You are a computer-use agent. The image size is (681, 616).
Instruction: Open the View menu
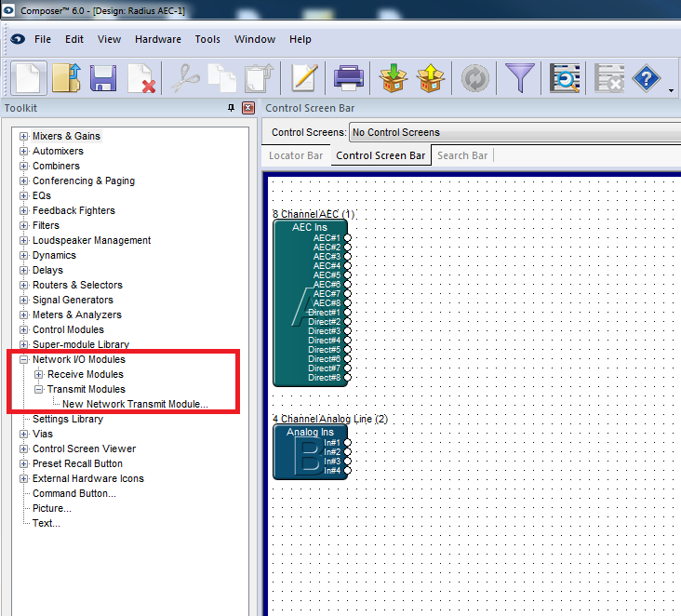pyautogui.click(x=109, y=39)
